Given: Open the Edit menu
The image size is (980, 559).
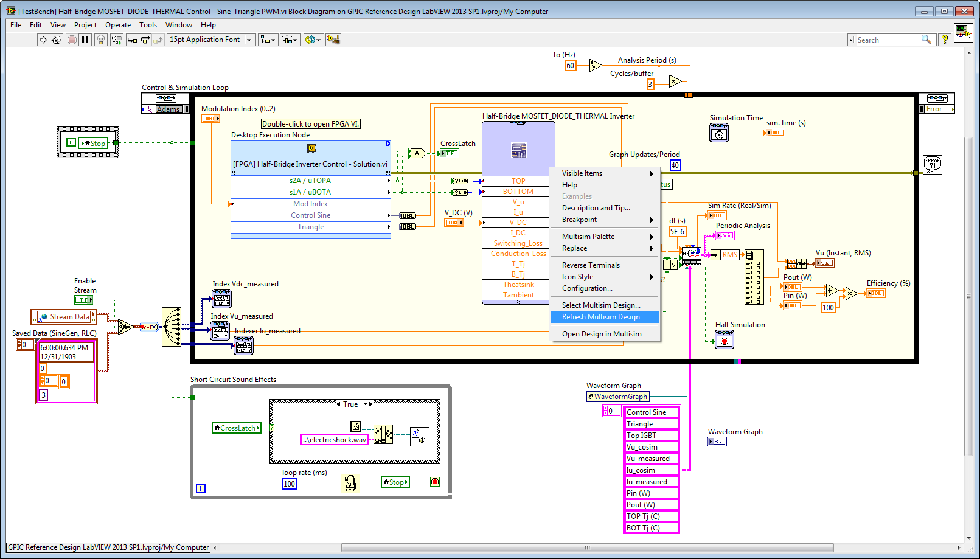Looking at the screenshot, I should click(36, 25).
